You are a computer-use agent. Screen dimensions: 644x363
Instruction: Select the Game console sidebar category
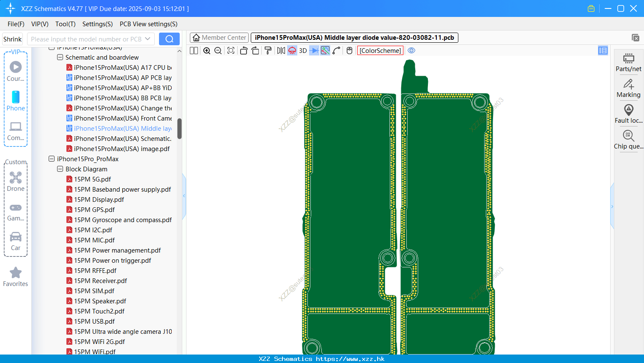16,212
